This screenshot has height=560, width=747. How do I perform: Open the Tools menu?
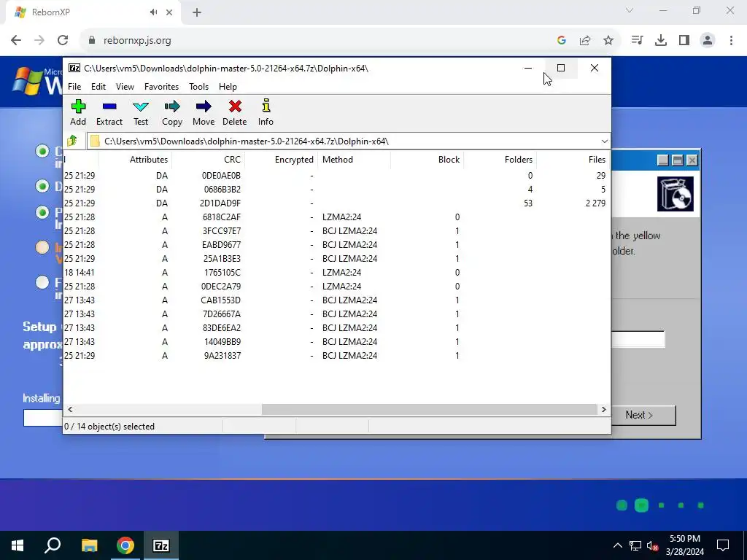point(198,87)
